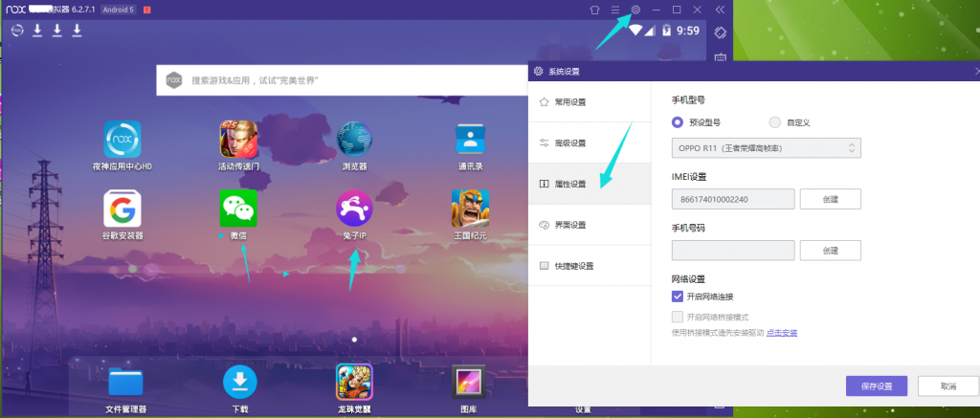This screenshot has width=980, height=418.
Task: Open the OPPO R11 phone model dropdown
Action: click(x=767, y=148)
